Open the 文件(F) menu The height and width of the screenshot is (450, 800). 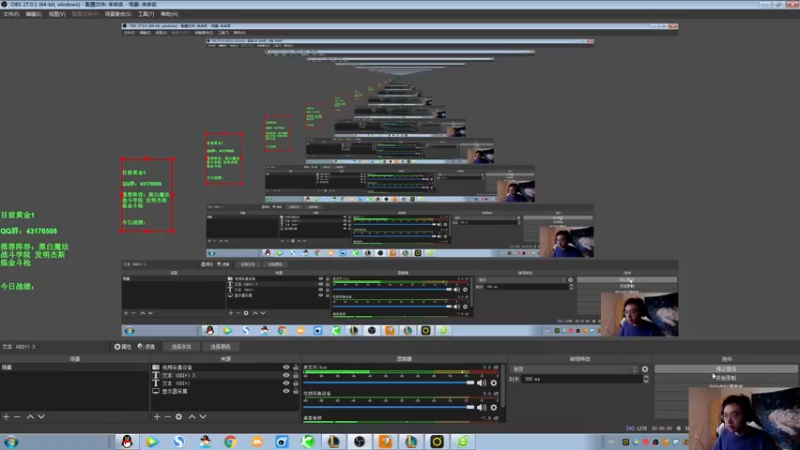tap(11, 14)
